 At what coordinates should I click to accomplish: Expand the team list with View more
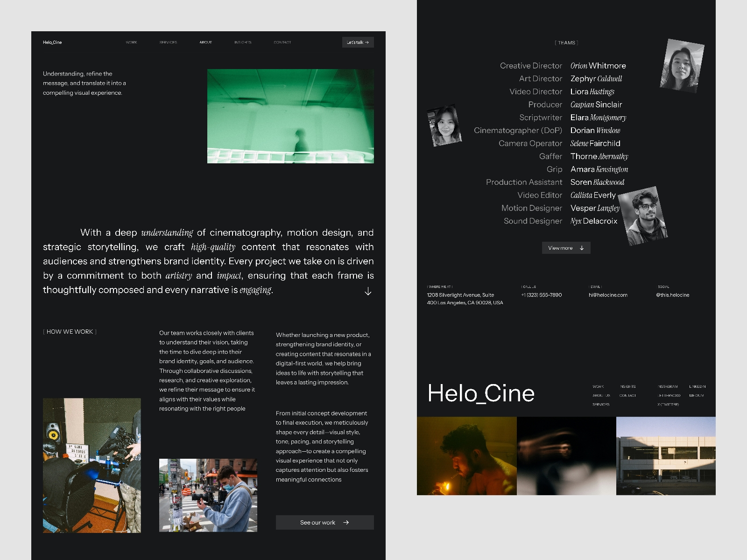pyautogui.click(x=566, y=248)
